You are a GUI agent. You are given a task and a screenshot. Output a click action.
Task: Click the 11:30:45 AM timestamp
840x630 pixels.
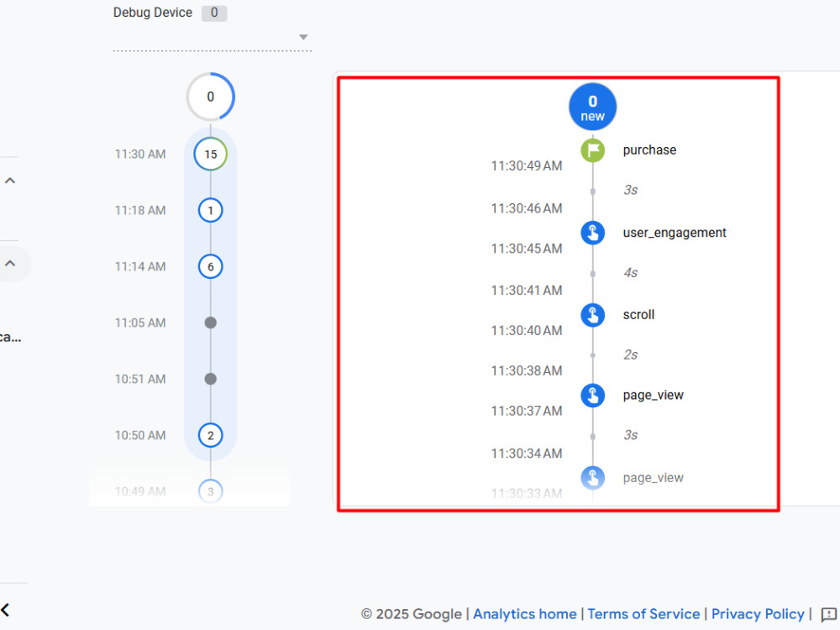point(527,249)
